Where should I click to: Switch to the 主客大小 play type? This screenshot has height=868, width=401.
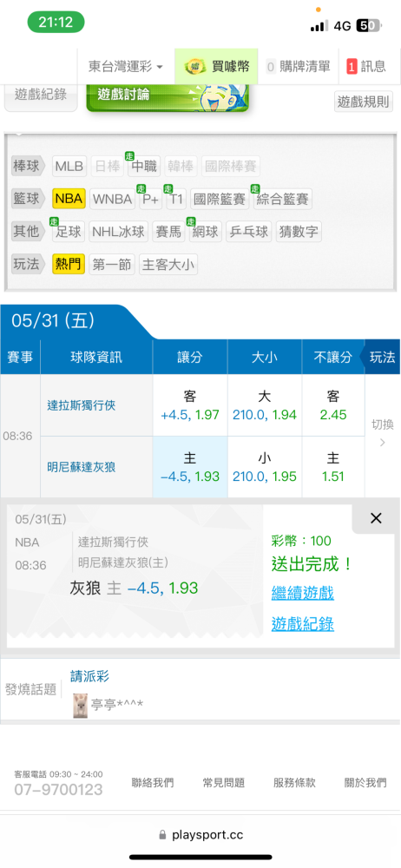click(168, 264)
